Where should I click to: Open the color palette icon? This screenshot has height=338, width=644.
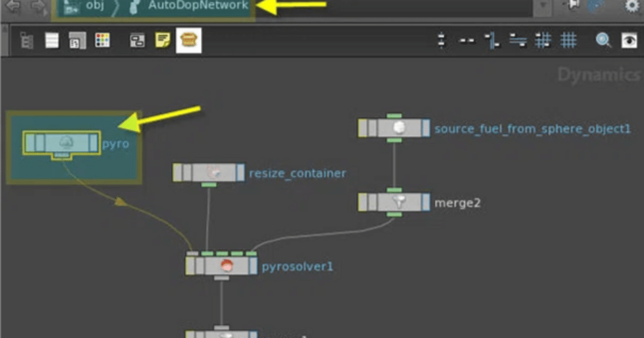click(x=103, y=40)
